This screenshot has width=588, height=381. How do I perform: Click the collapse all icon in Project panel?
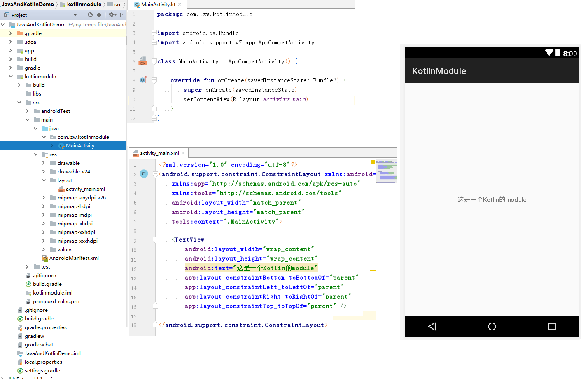click(99, 15)
